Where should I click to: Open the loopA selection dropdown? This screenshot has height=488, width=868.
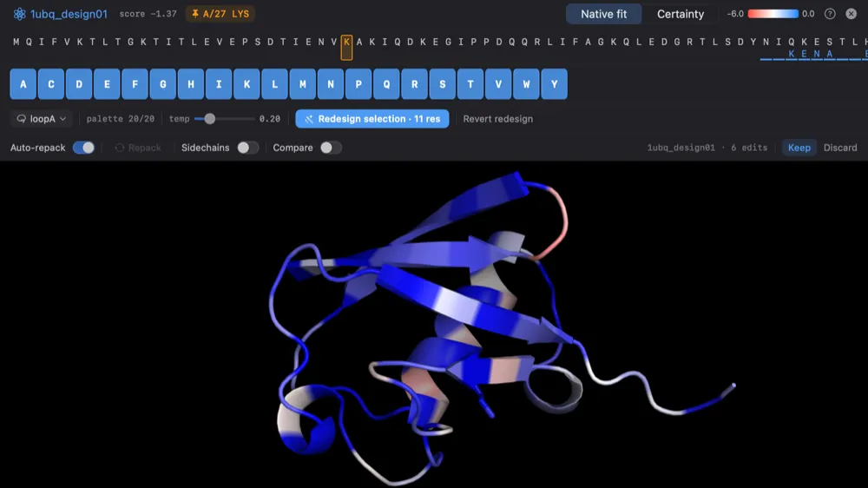42,119
